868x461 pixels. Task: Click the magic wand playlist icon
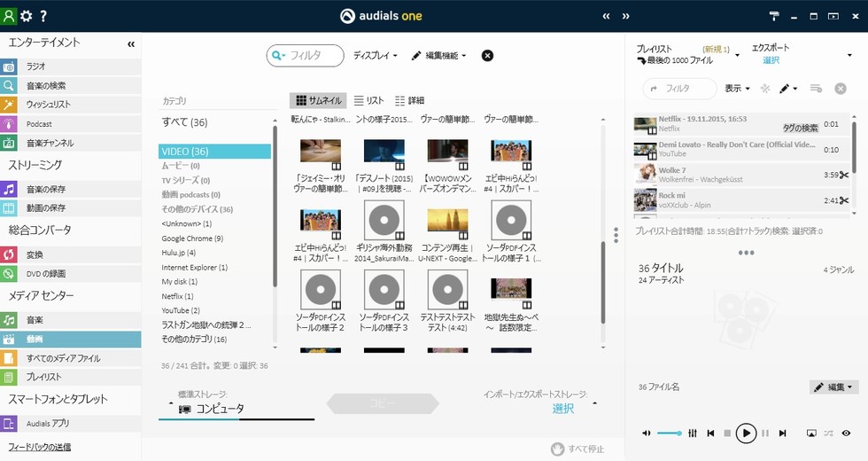click(765, 88)
